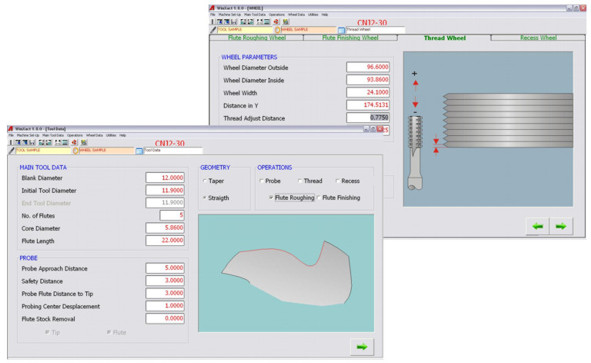
Task: Click the Flute Length field
Action: [x=165, y=240]
